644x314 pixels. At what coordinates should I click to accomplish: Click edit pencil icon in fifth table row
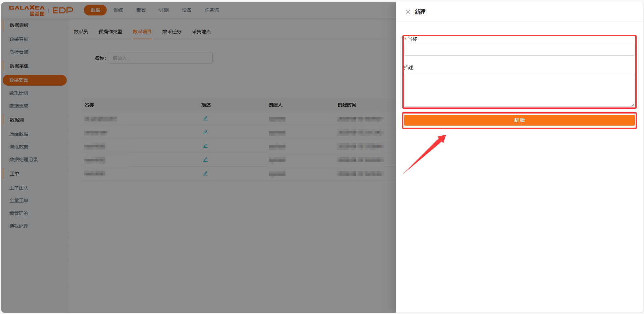pyautogui.click(x=205, y=174)
